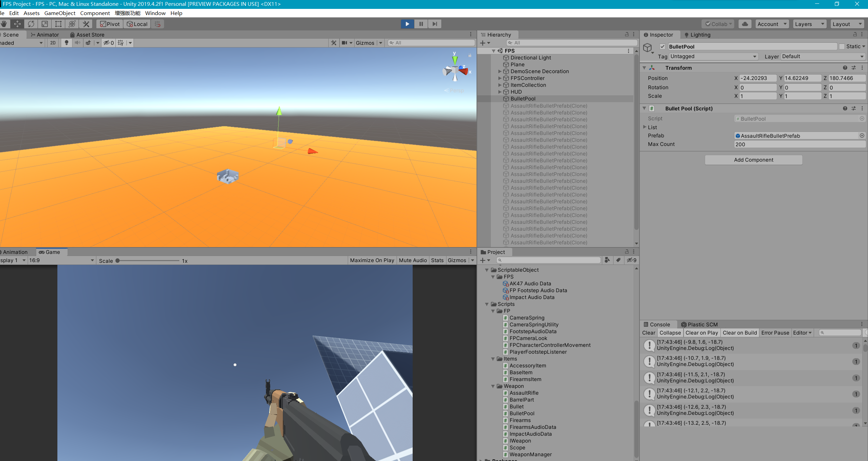Viewport: 868px width, 461px height.
Task: Select the Rect transform tool
Action: 58,24
